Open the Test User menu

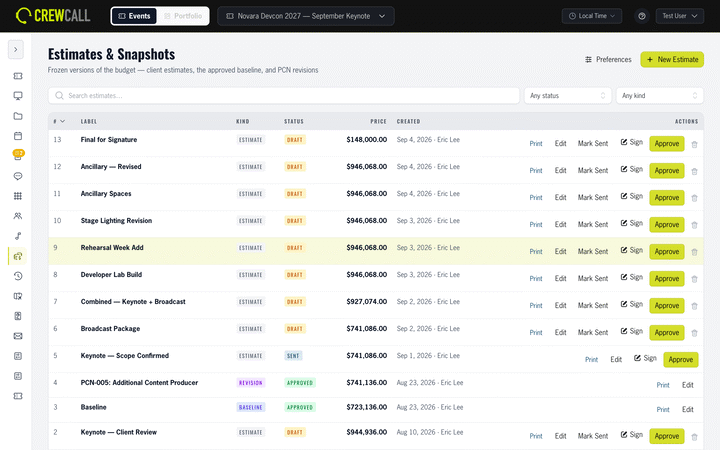click(680, 16)
